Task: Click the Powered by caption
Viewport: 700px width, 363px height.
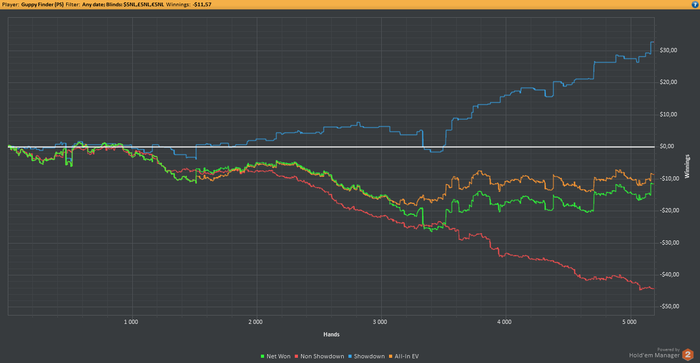Action: [x=668, y=350]
